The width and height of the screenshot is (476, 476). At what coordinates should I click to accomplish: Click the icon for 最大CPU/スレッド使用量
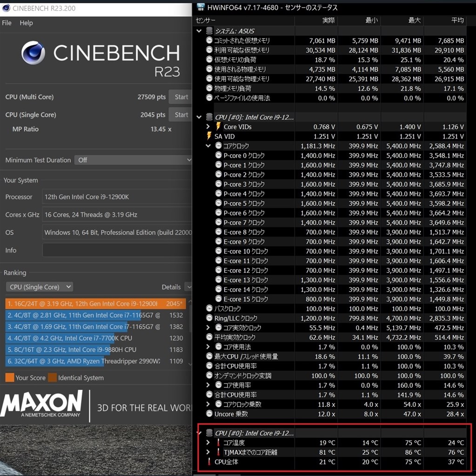tap(209, 356)
